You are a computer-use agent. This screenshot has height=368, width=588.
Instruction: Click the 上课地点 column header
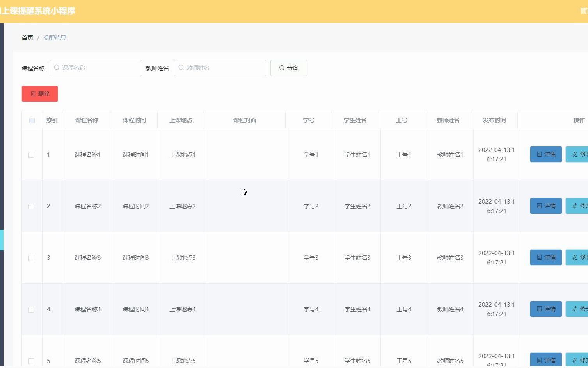point(181,120)
